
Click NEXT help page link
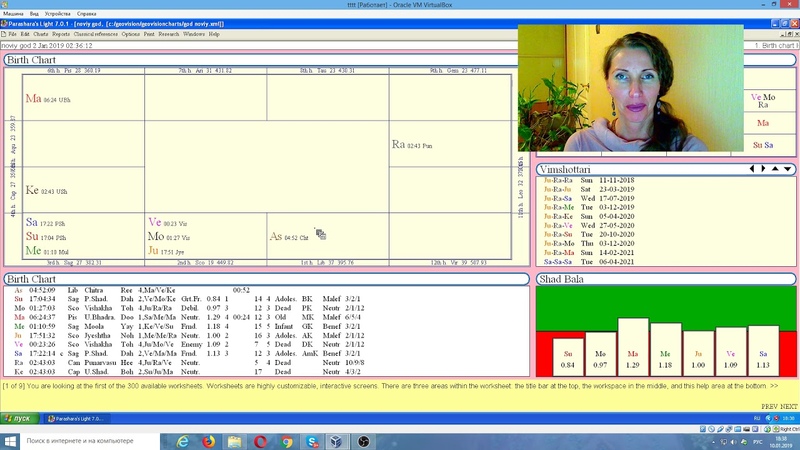[x=788, y=407]
